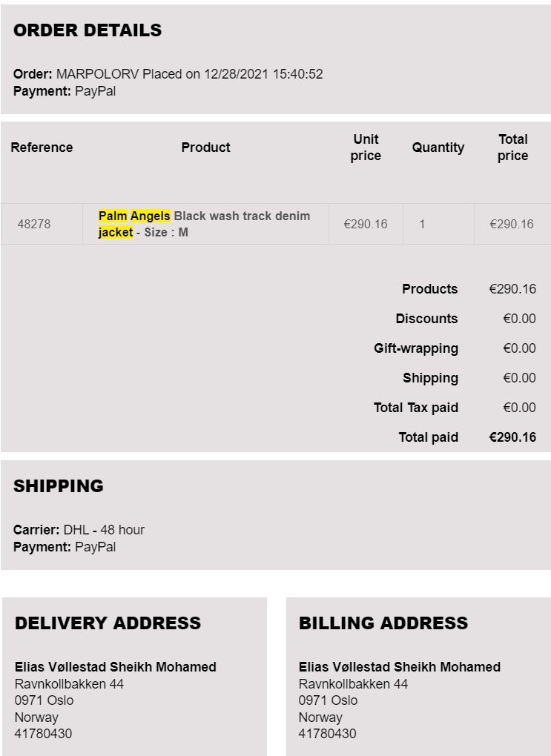
Task: Click the unit price €290.16 cell
Action: coord(366,224)
